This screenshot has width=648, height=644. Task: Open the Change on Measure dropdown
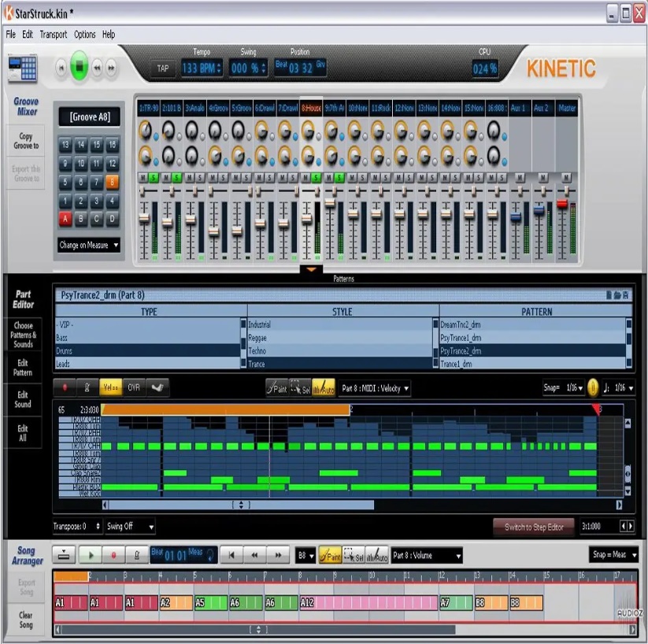(x=89, y=245)
